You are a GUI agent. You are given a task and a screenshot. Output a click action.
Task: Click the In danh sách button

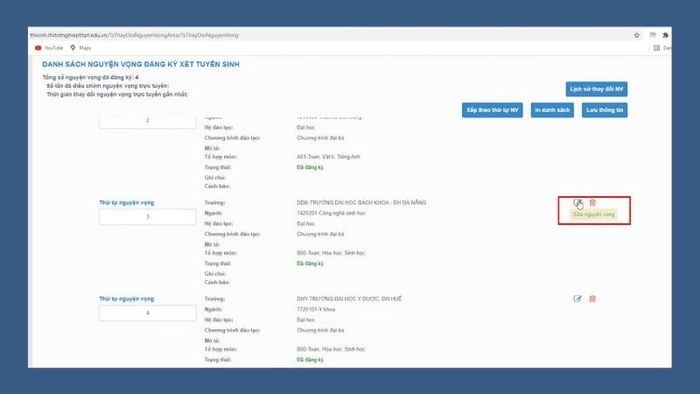point(552,110)
